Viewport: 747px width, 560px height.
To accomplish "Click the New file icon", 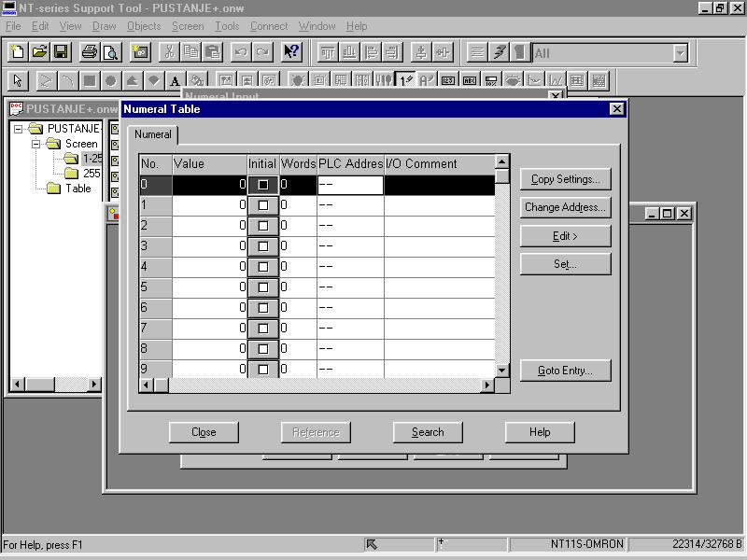I will pyautogui.click(x=18, y=52).
